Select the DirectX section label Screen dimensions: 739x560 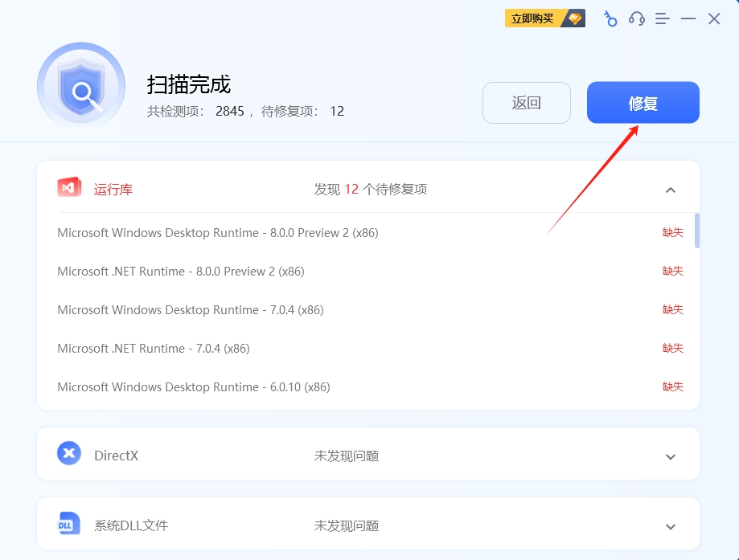tap(116, 456)
